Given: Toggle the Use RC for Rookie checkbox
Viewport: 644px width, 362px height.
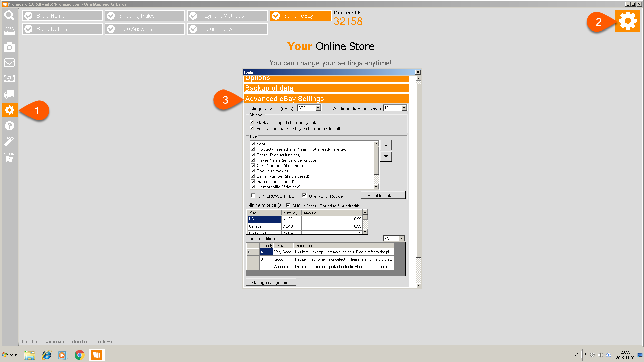Looking at the screenshot, I should pyautogui.click(x=304, y=196).
